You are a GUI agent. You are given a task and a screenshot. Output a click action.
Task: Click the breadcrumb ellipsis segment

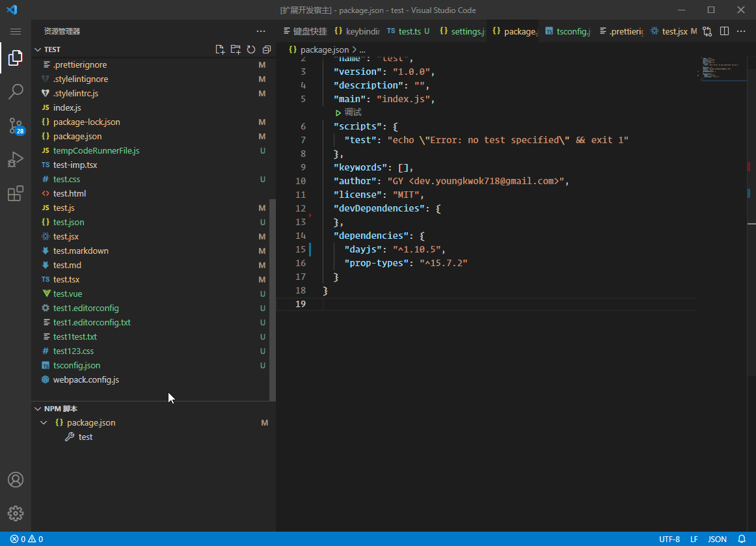362,49
